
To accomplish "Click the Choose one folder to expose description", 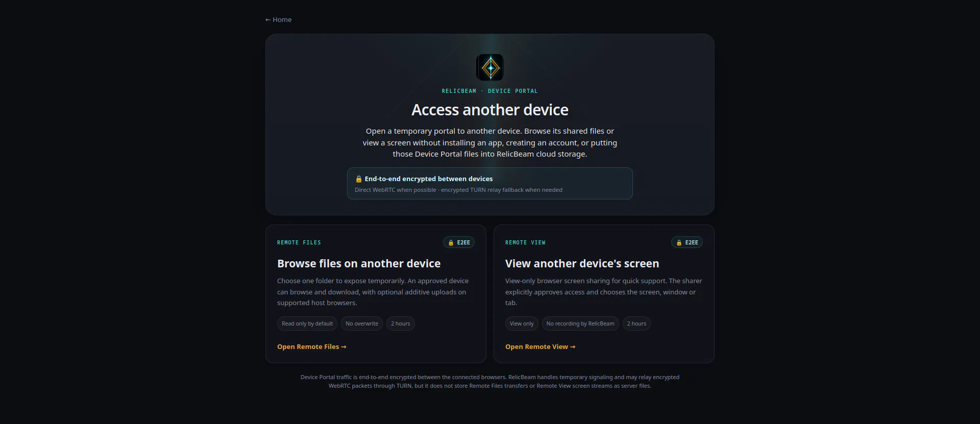I will coord(373,292).
